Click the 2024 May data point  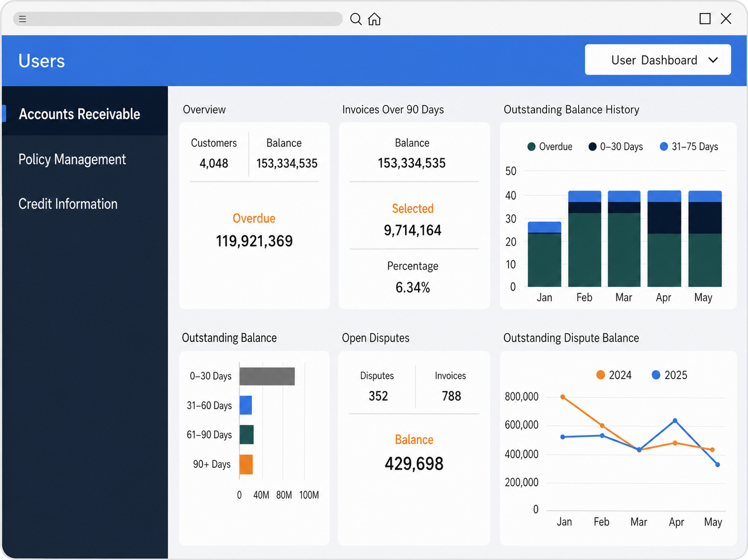click(x=712, y=450)
